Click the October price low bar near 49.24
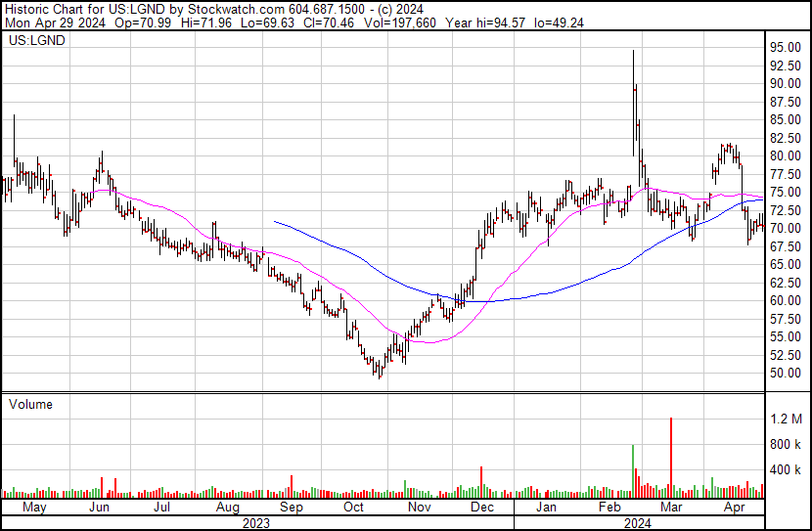 tap(380, 371)
